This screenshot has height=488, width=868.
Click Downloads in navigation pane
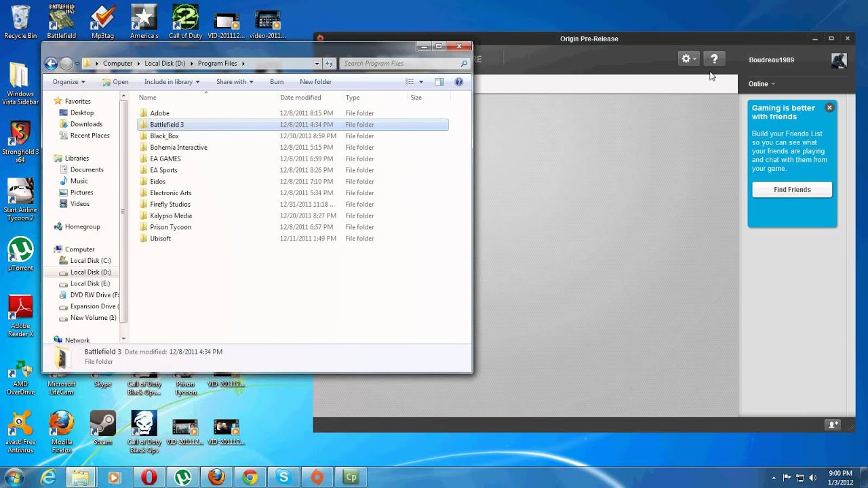(x=86, y=124)
